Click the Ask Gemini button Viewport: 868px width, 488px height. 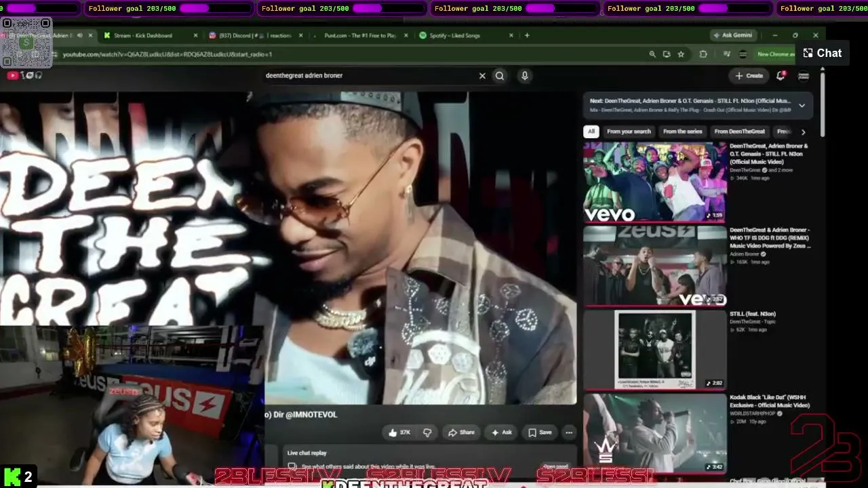tap(732, 35)
